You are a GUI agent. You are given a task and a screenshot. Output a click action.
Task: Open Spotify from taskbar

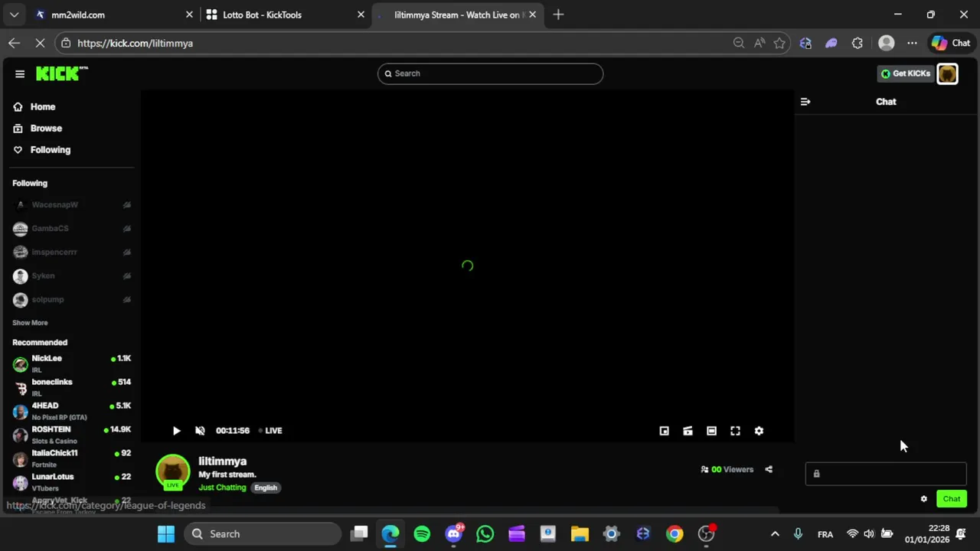[x=422, y=534]
